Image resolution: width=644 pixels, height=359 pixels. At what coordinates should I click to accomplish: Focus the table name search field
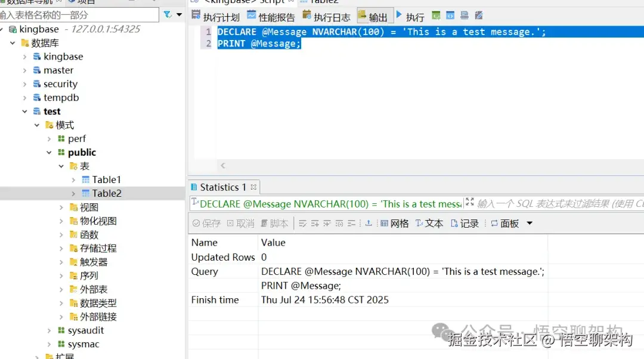[79, 15]
